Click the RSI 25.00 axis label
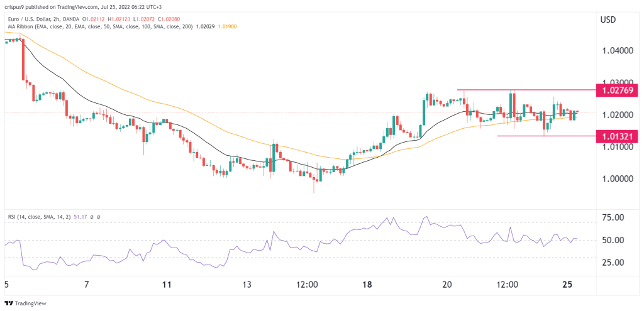644x311 pixels. coord(613,263)
